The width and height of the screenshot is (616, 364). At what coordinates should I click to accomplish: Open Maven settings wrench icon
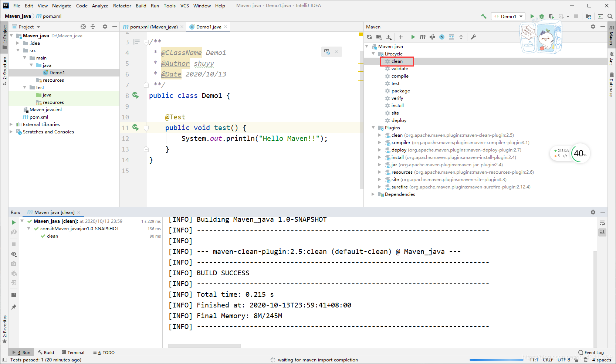(473, 37)
